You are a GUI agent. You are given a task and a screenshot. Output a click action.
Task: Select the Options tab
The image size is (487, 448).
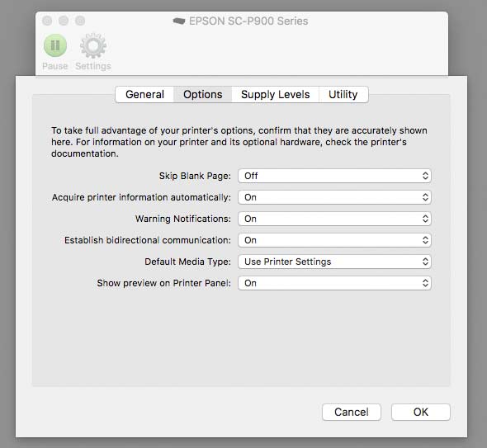coord(202,94)
